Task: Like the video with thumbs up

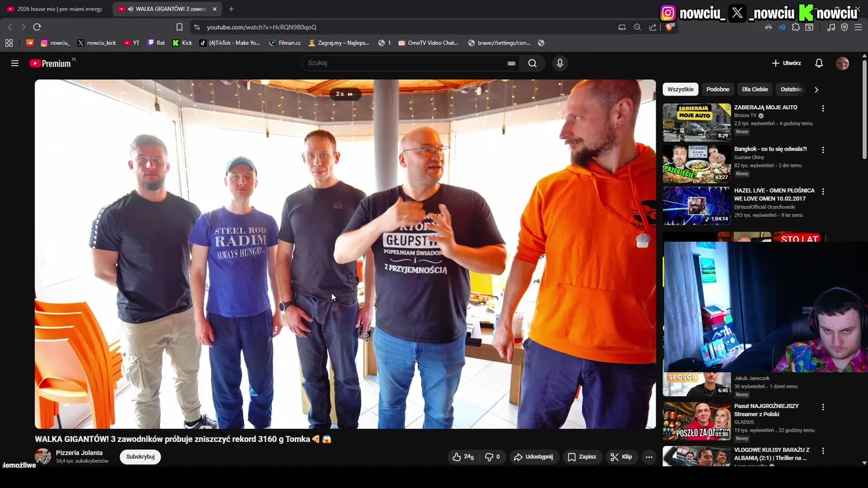Action: [x=463, y=457]
